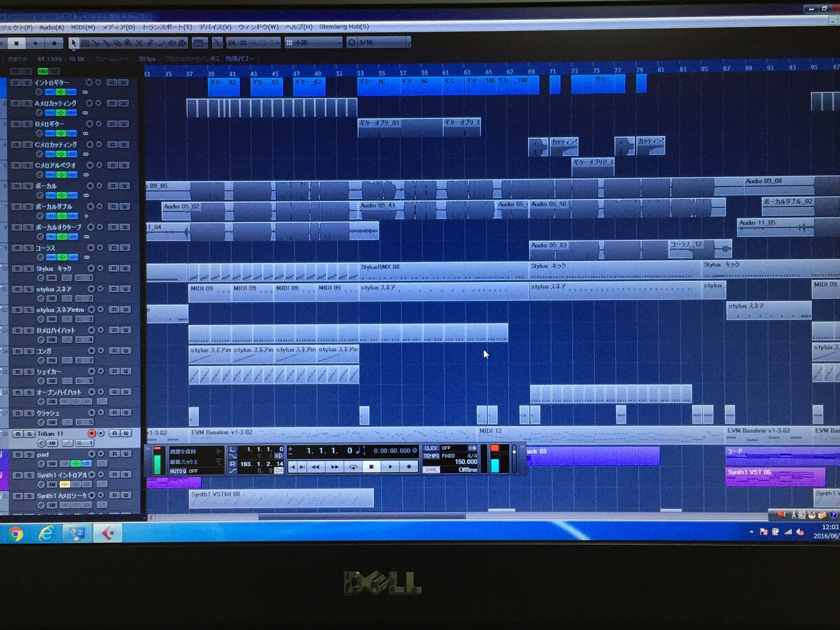The image size is (840, 630).
Task: Select the Draw pencil tool
Action: (x=149, y=43)
